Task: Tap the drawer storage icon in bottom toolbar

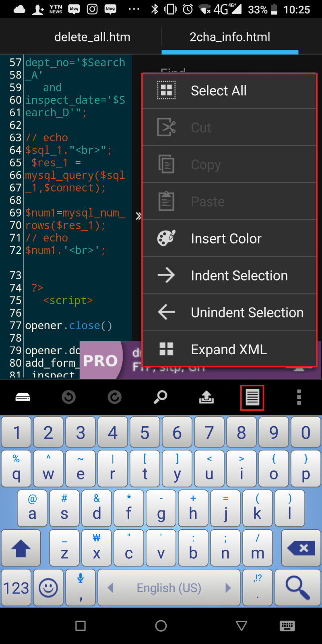Action: (23, 397)
